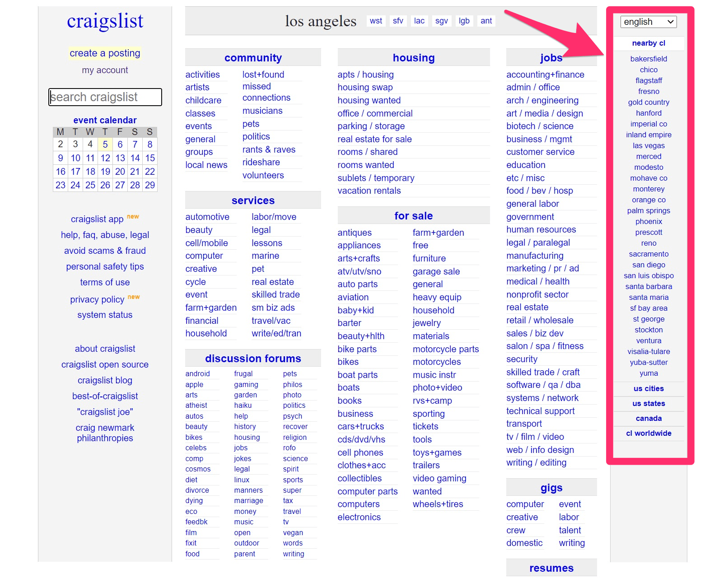Pick day 29 in the event calendar
Image resolution: width=728 pixels, height=583 pixels.
(x=150, y=185)
